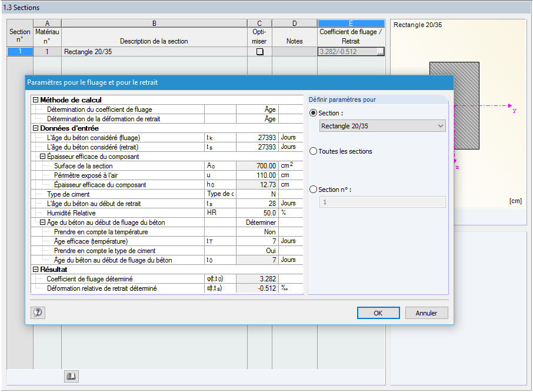Click 'Type de ciment' row label
Screen dimensions: 533x392
(x=68, y=194)
